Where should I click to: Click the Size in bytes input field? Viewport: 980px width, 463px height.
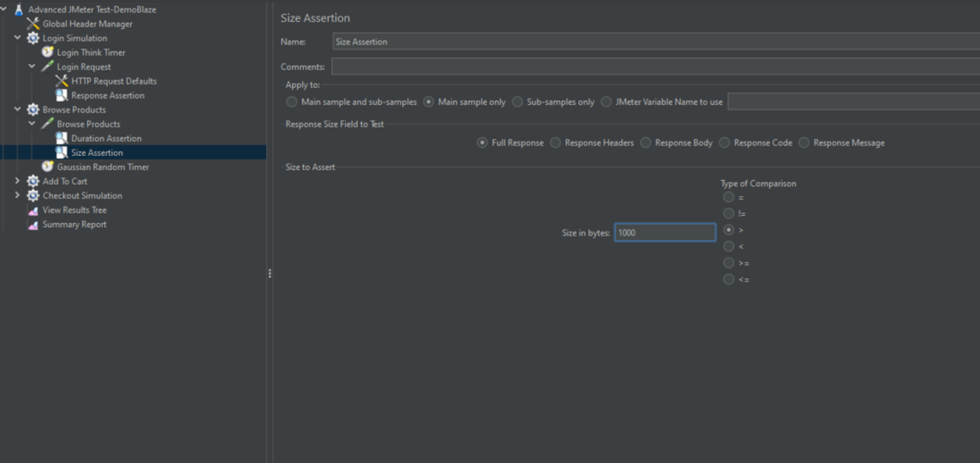coord(665,233)
